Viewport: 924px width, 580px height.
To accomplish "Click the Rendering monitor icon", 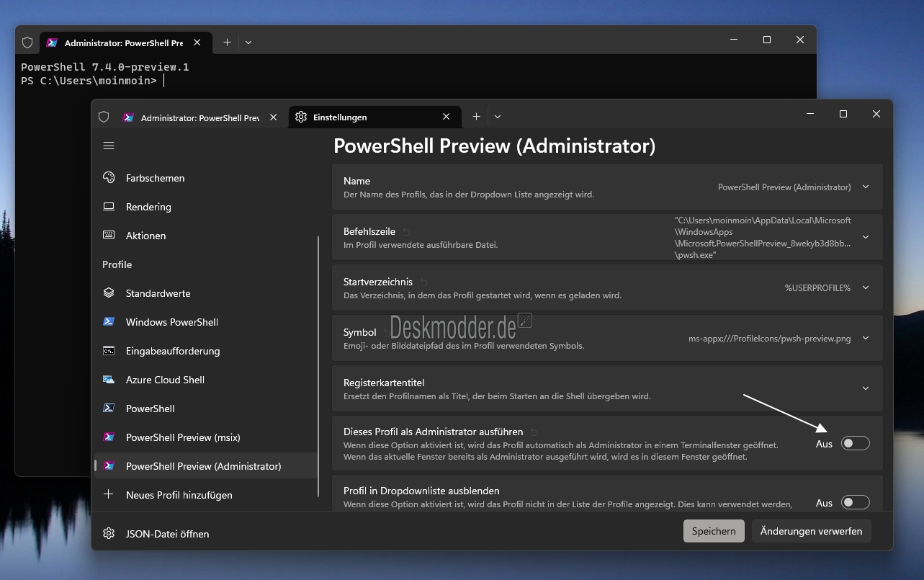I will 109,206.
